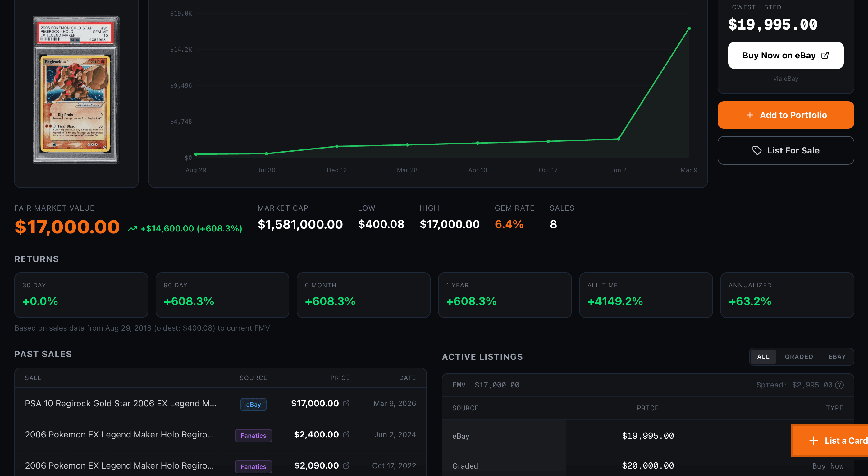The image size is (868, 476).
Task: Open the Regirock PSA 10 card image
Action: [76, 90]
